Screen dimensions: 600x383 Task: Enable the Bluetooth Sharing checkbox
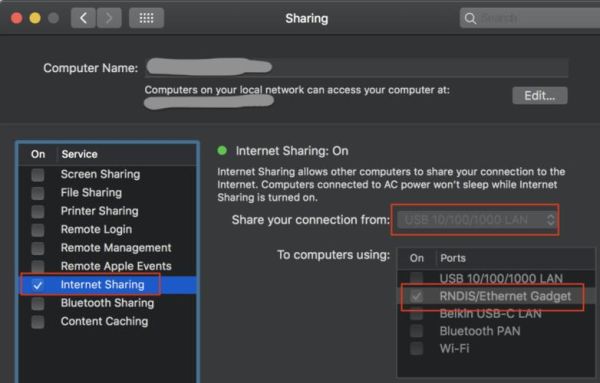[x=38, y=303]
